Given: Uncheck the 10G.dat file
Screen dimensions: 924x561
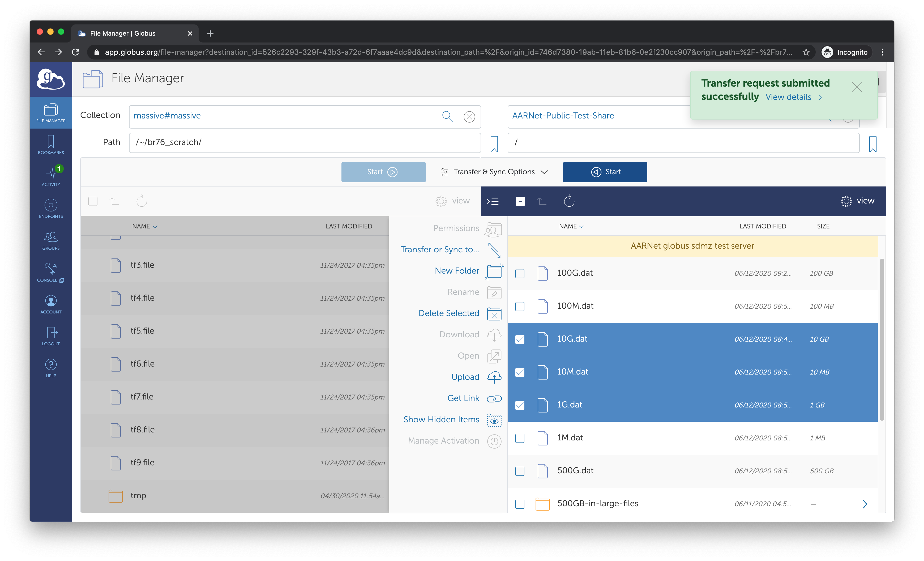Looking at the screenshot, I should tap(520, 339).
